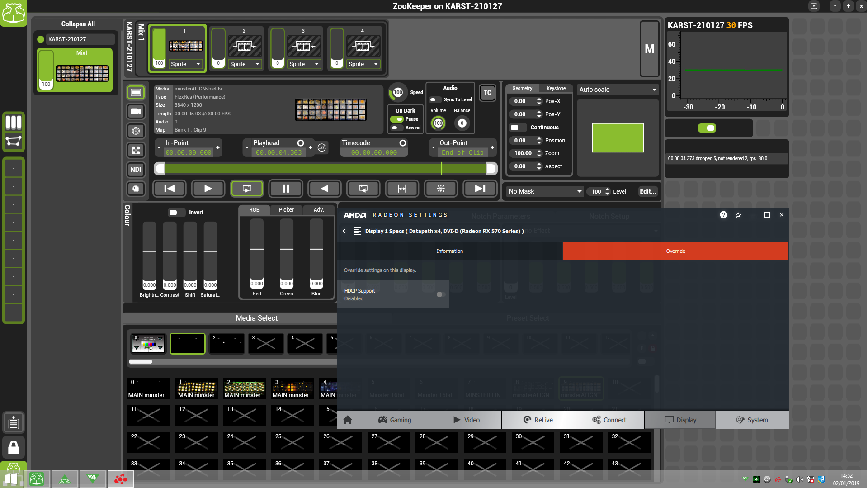Click the concentric circles target icon

point(136,131)
